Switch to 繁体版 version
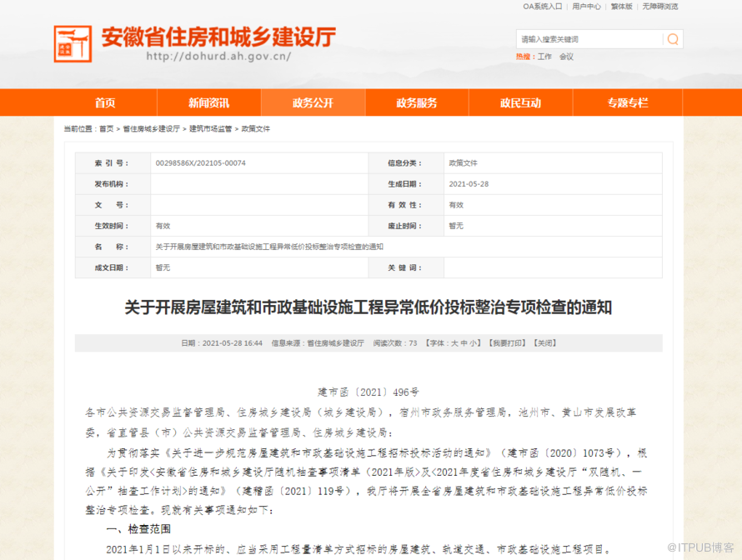 (622, 7)
